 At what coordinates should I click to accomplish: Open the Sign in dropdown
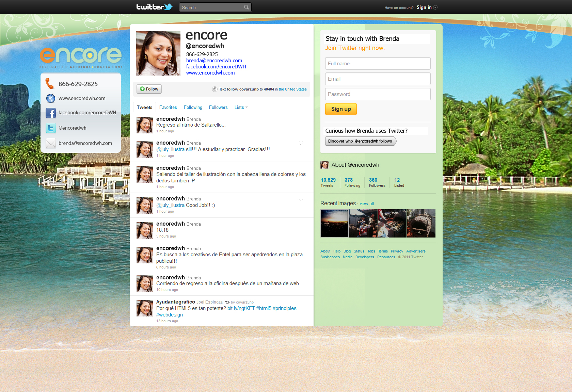[x=427, y=7]
